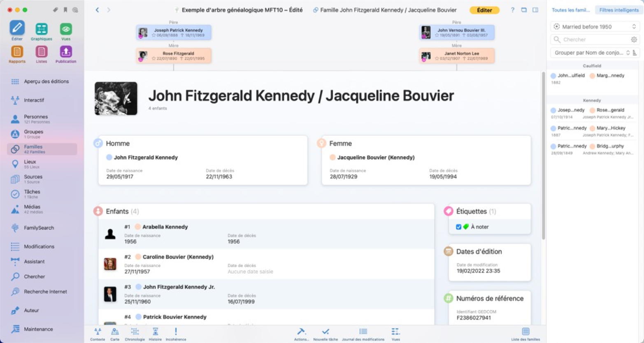
Task: Open the Journal des modifications
Action: click(363, 334)
